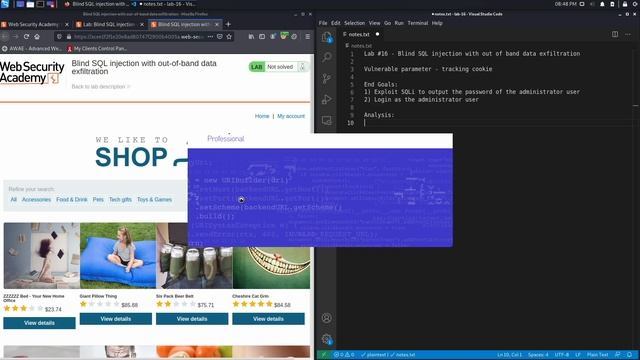Click Back to lab description link
Viewport: 640px width, 360px height.
101,87
